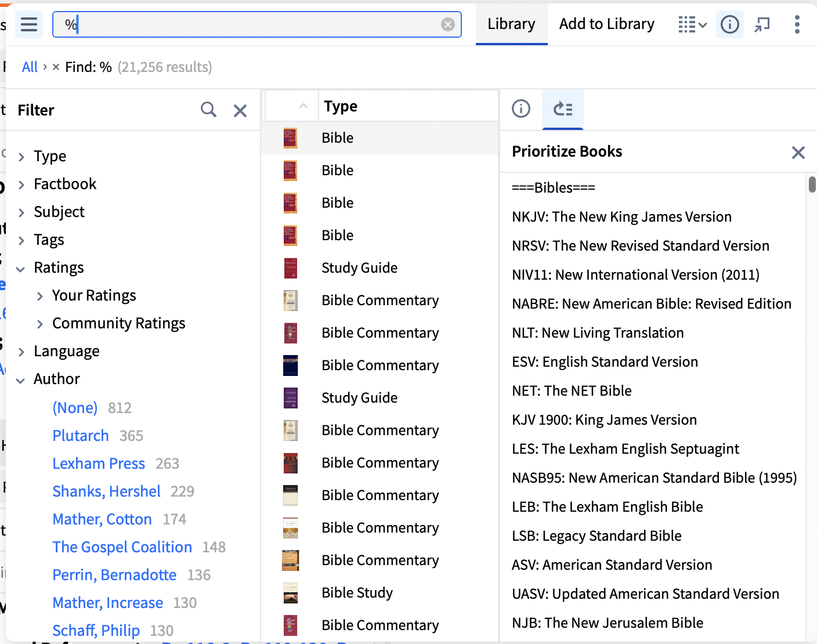This screenshot has width=817, height=644.
Task: Sort by the cover column header arrow
Action: [303, 106]
